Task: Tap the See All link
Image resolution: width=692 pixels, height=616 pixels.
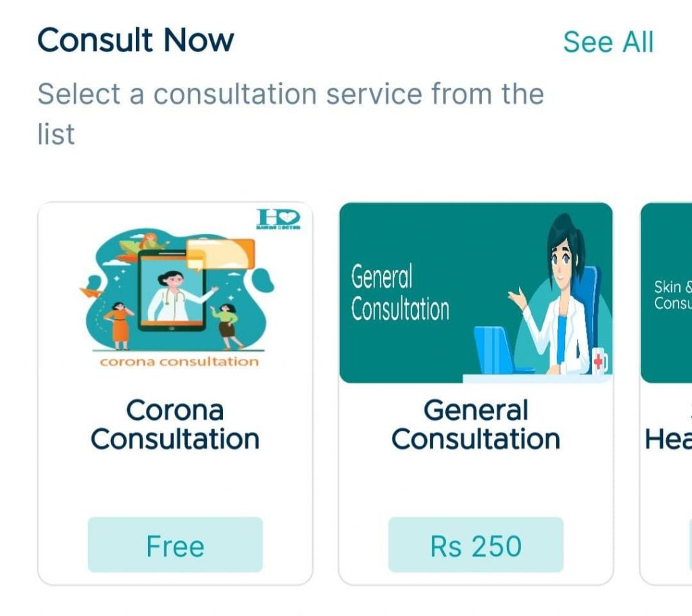Action: coord(608,42)
